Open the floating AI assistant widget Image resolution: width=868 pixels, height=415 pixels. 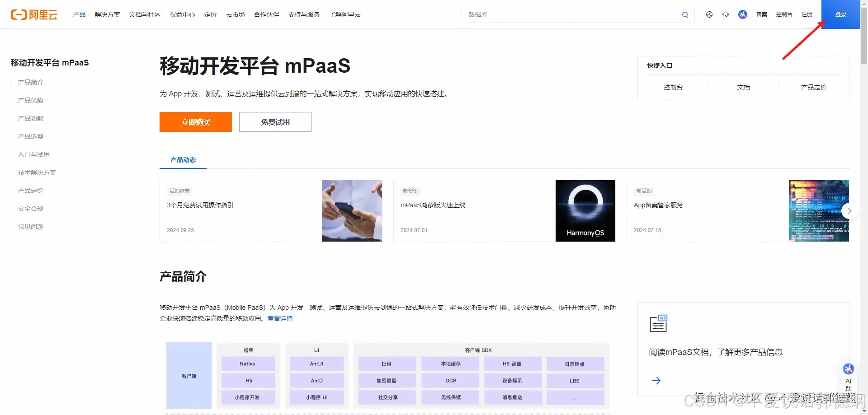point(849,377)
